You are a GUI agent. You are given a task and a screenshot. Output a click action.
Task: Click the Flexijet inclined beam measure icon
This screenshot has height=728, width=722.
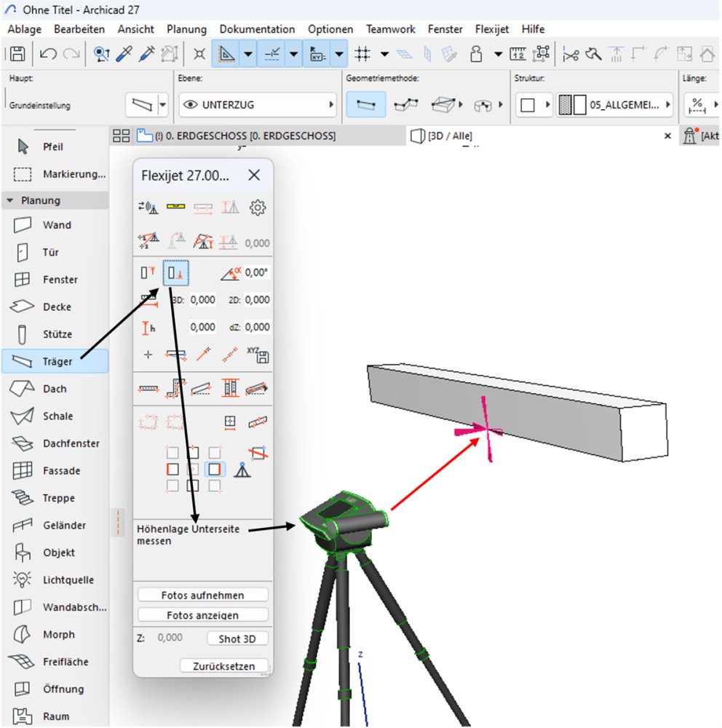202,388
